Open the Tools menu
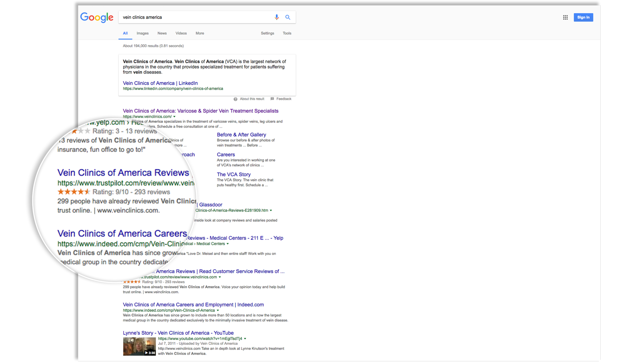This screenshot has width=635, height=364. click(x=287, y=33)
